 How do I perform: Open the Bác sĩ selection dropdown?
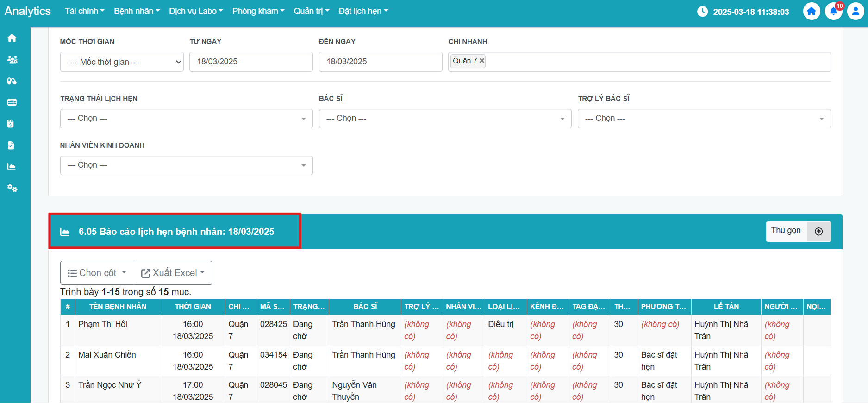click(445, 119)
